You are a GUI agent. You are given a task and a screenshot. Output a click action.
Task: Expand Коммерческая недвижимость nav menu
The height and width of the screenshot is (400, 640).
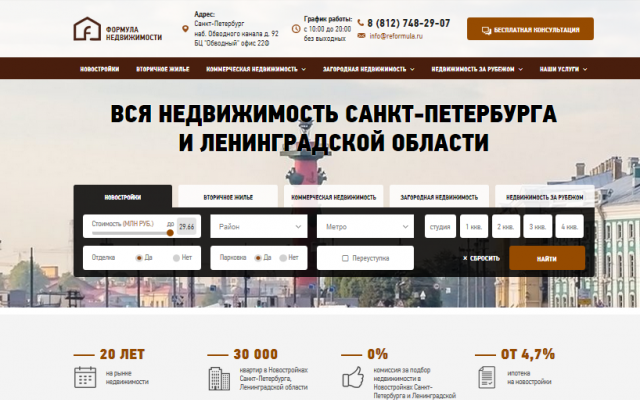(256, 69)
